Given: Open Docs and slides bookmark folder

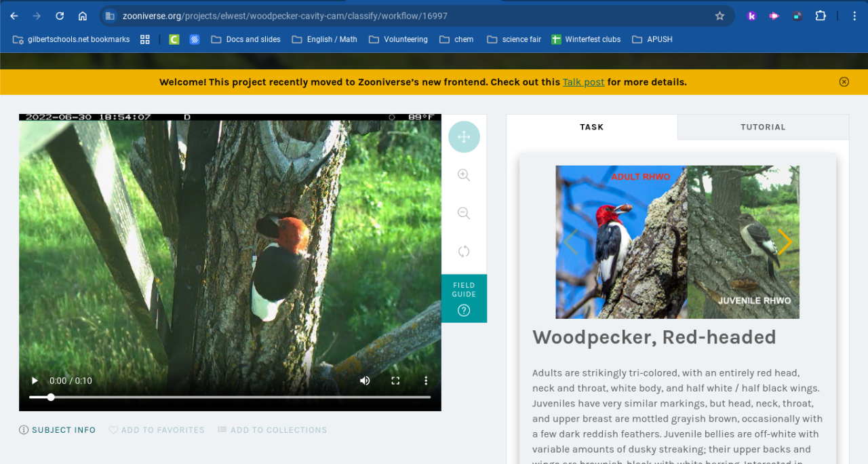Looking at the screenshot, I should 246,39.
